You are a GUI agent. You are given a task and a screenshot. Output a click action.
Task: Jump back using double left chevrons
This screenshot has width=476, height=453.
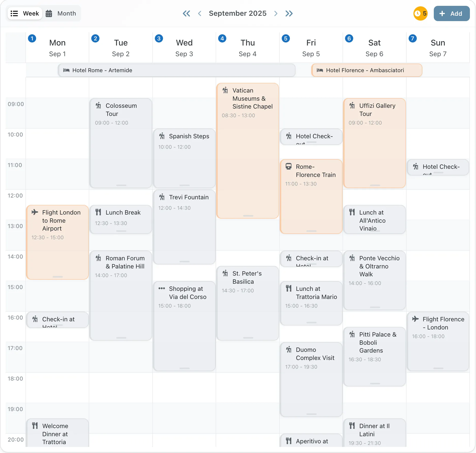click(186, 13)
